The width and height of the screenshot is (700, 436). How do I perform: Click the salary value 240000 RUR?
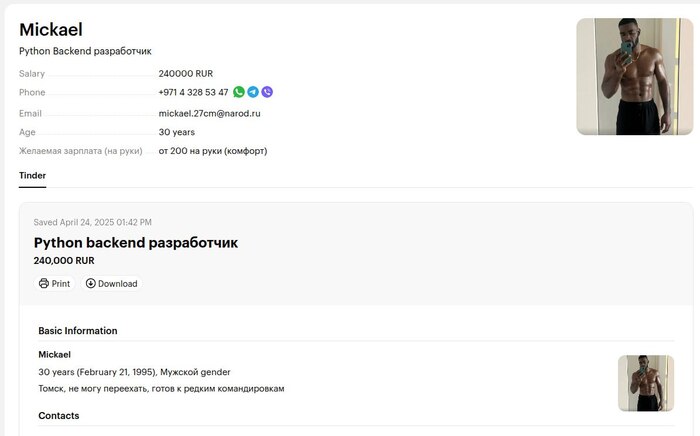coord(185,73)
